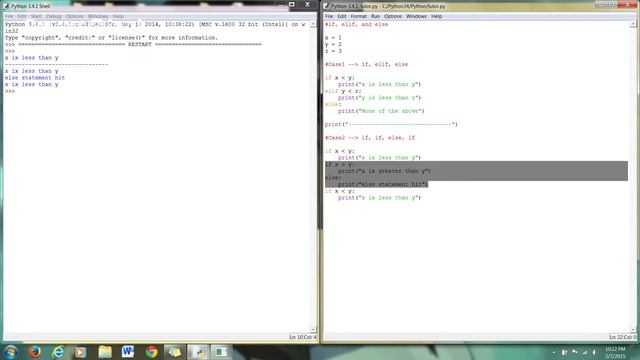Open the Windows menu in tutor.py editor
Image resolution: width=640 pixels, height=360 pixels.
pos(416,16)
